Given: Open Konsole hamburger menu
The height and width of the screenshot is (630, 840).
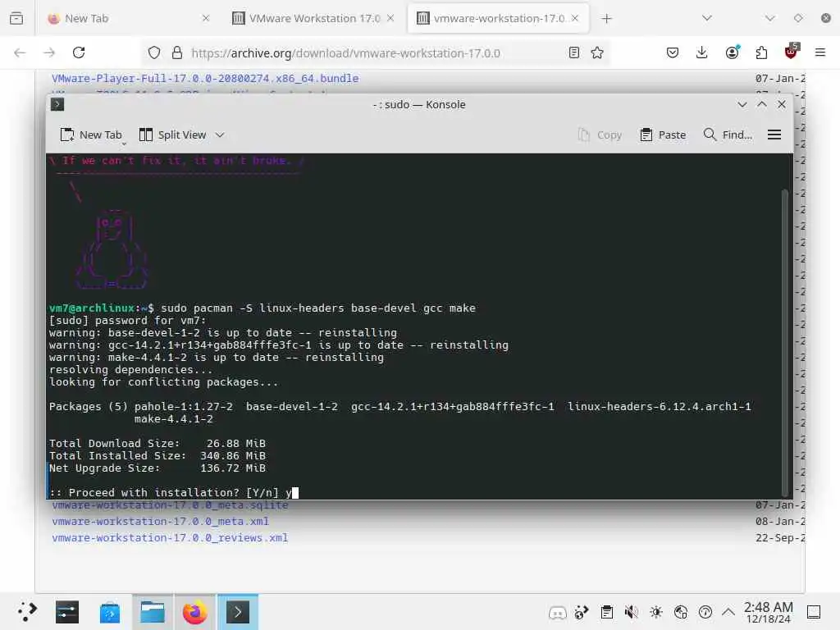Looking at the screenshot, I should pos(774,135).
